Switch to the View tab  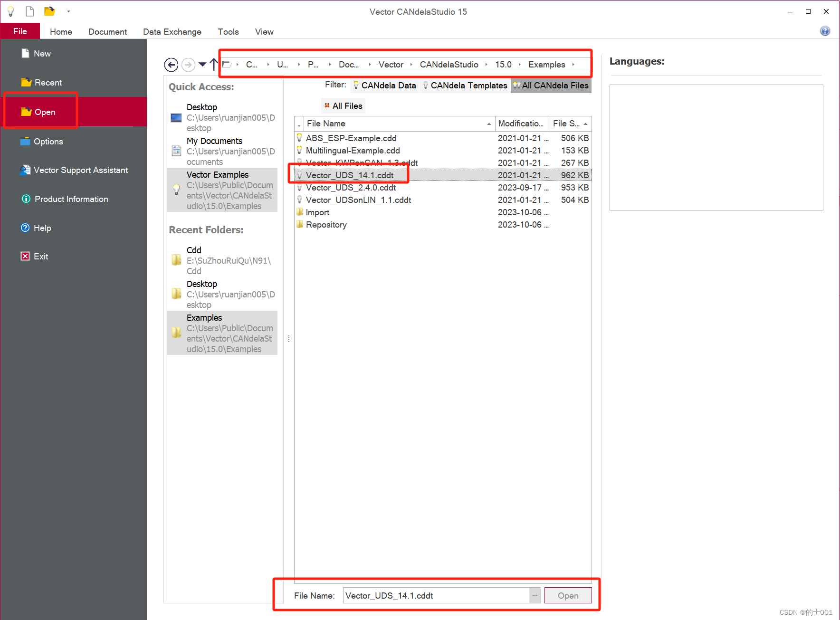264,32
